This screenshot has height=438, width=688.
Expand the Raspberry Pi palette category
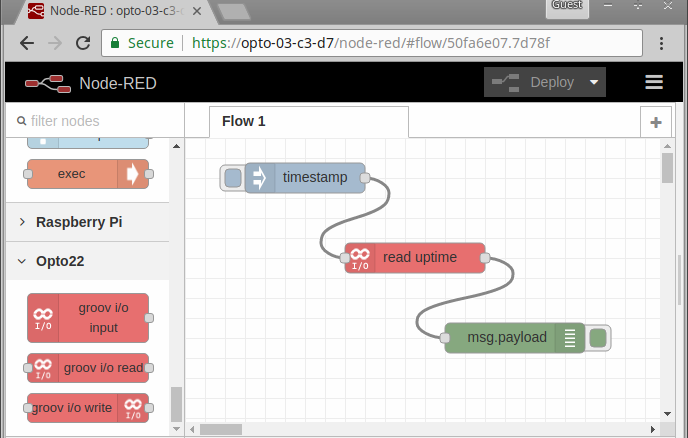(x=87, y=222)
